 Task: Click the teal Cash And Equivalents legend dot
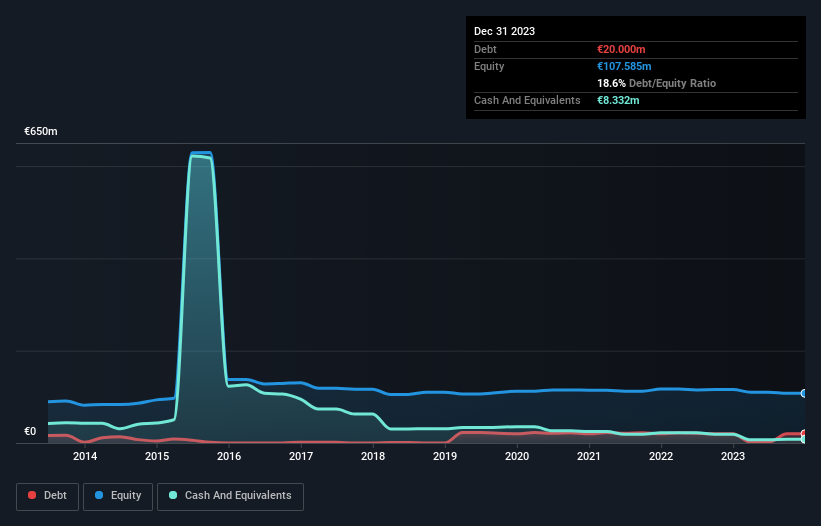(x=173, y=495)
